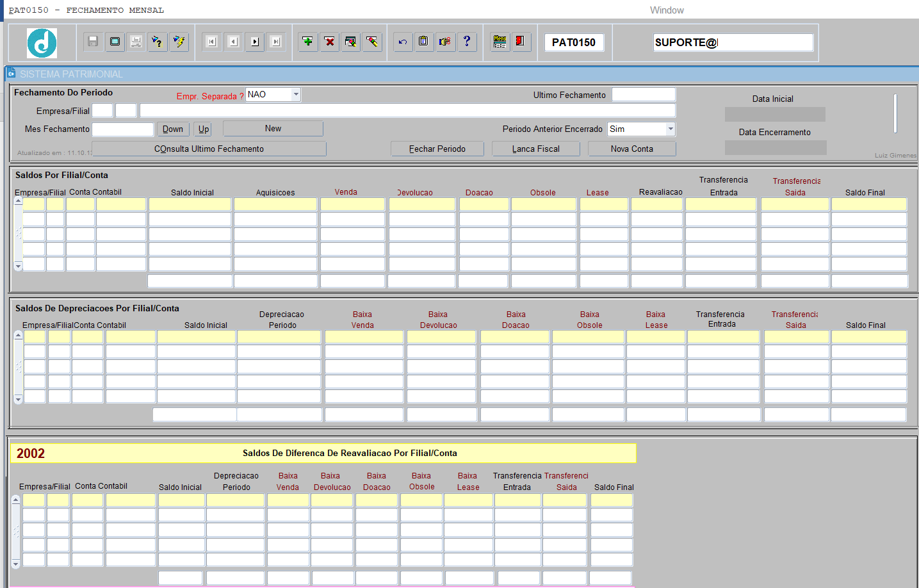Screen dimensions: 919x588
Task: Click the eraser clear field icon
Action: (x=372, y=42)
